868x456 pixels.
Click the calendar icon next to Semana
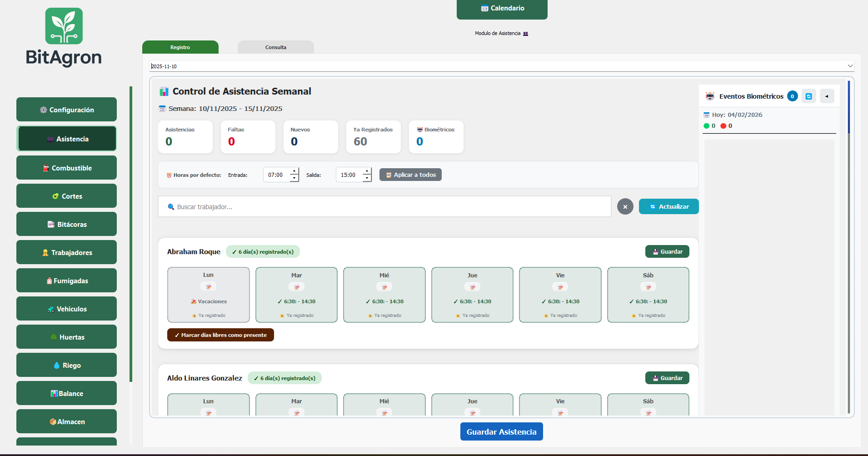[x=162, y=109]
